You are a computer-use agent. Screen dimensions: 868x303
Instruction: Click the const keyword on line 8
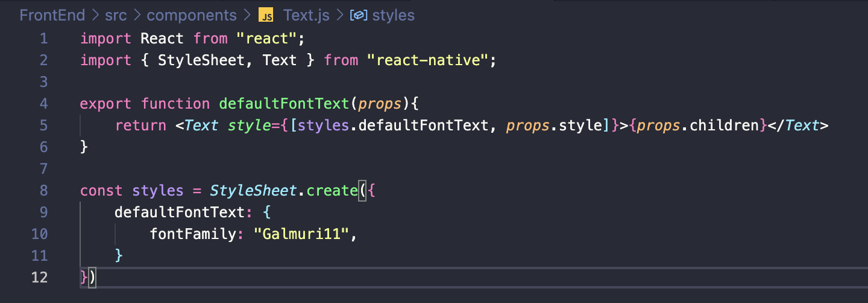pyautogui.click(x=102, y=191)
